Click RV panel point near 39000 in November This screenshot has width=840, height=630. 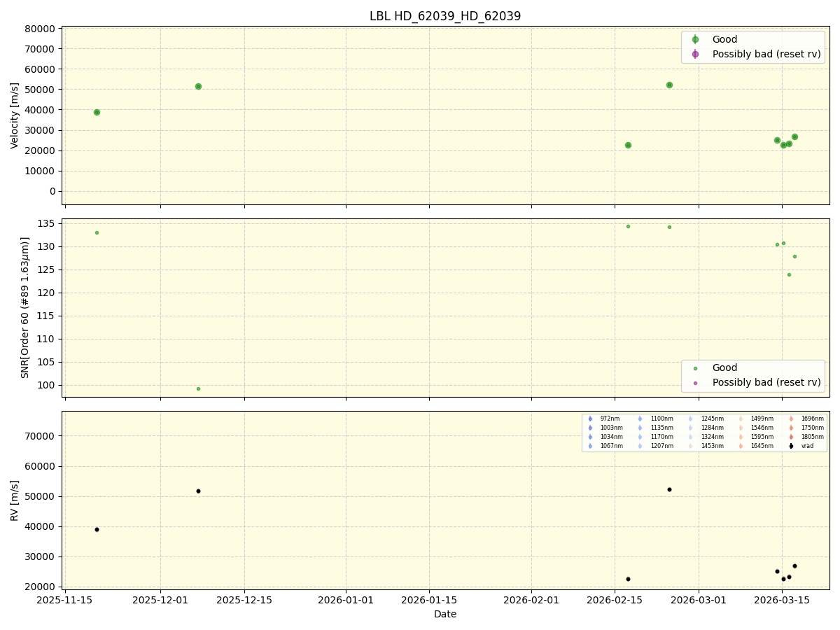(97, 529)
